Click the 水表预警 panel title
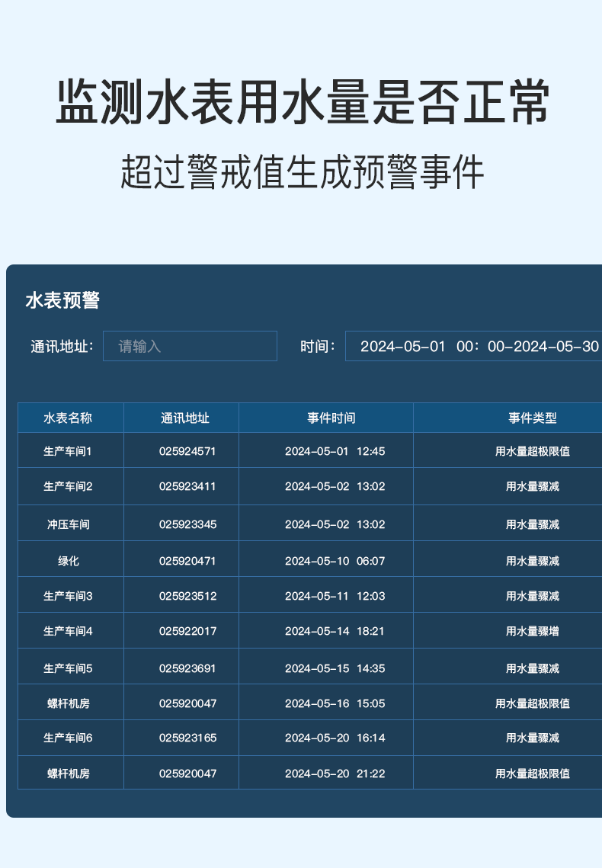The width and height of the screenshot is (602, 868). point(62,300)
